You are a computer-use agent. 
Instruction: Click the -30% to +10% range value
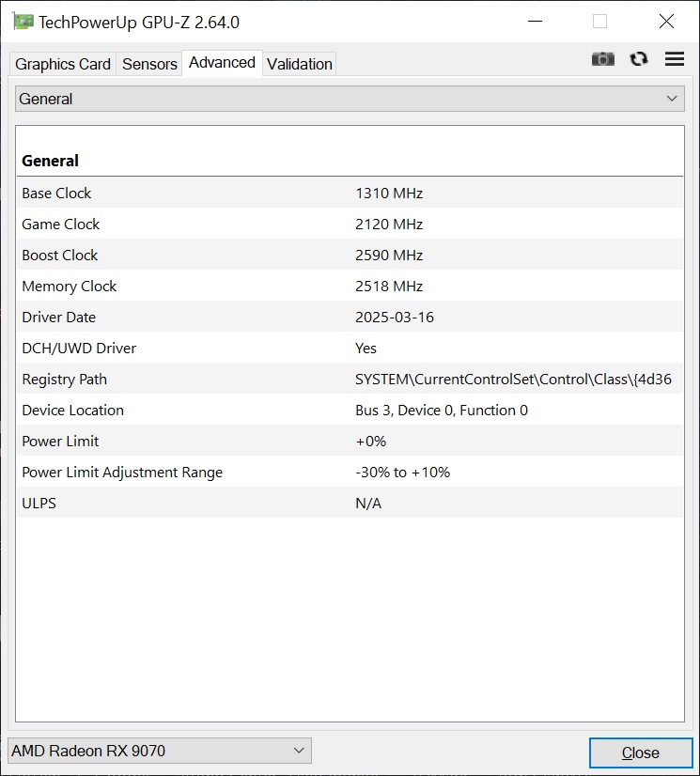point(402,473)
